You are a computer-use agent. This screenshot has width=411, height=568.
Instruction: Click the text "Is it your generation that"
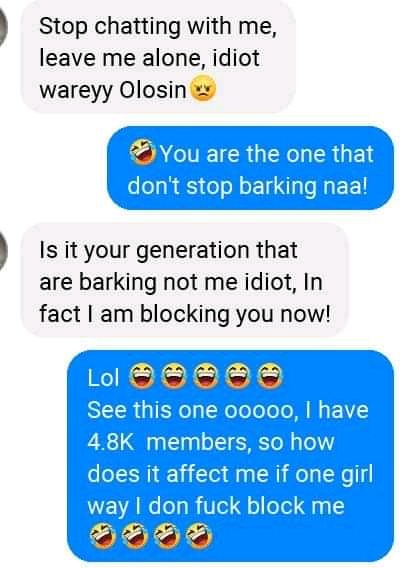click(168, 251)
